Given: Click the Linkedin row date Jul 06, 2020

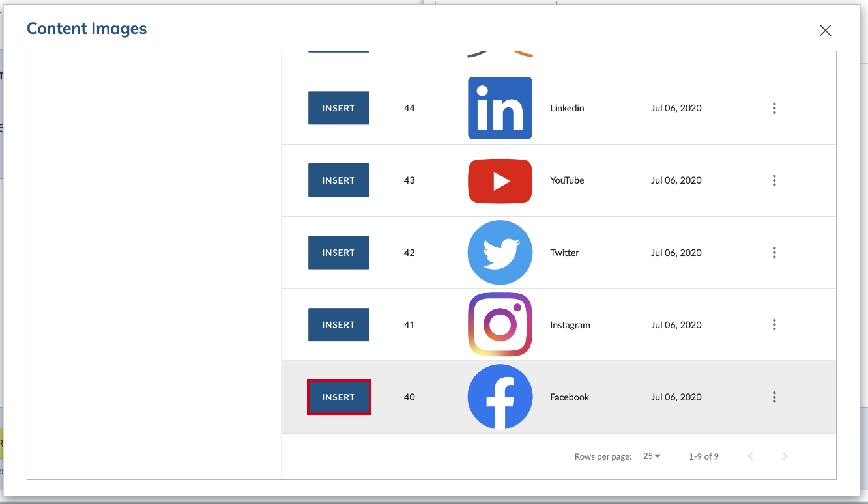Looking at the screenshot, I should pos(676,108).
